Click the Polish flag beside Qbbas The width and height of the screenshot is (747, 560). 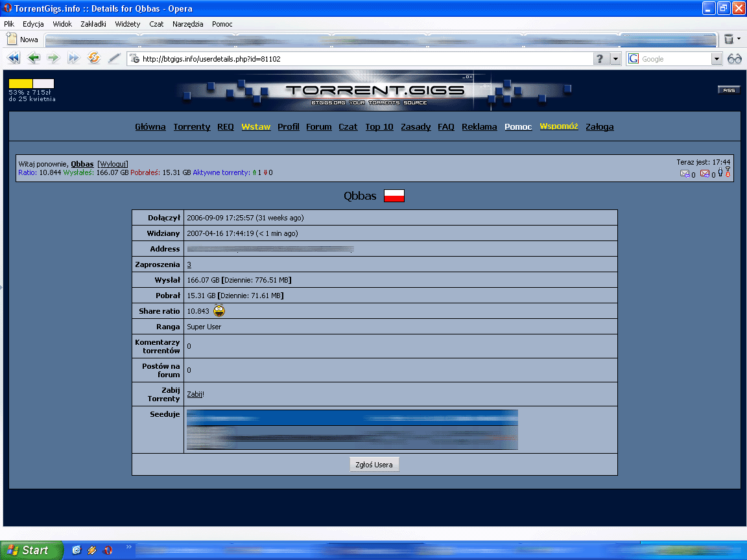pos(394,196)
